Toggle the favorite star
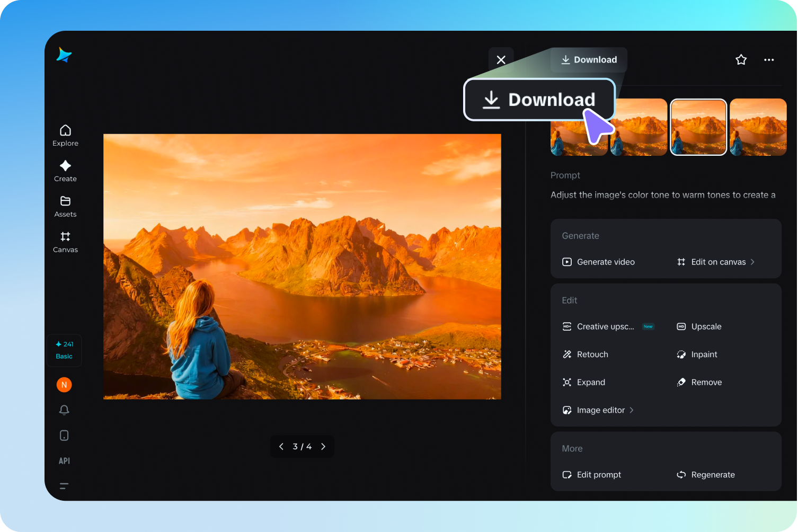Screen dimensions: 798x532 [741, 59]
